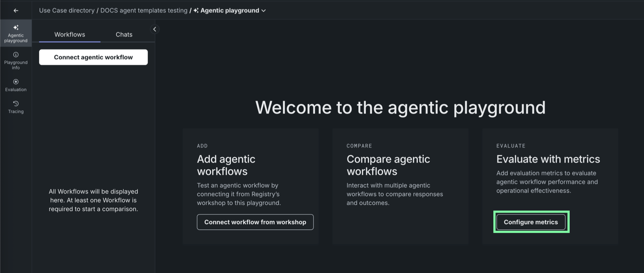
Task: Expand the Agentic playground breadcrumb dropdown chevron
Action: point(264,11)
